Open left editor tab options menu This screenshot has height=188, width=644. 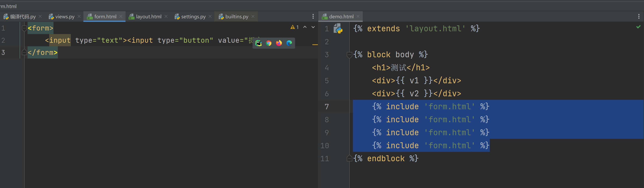click(x=313, y=17)
